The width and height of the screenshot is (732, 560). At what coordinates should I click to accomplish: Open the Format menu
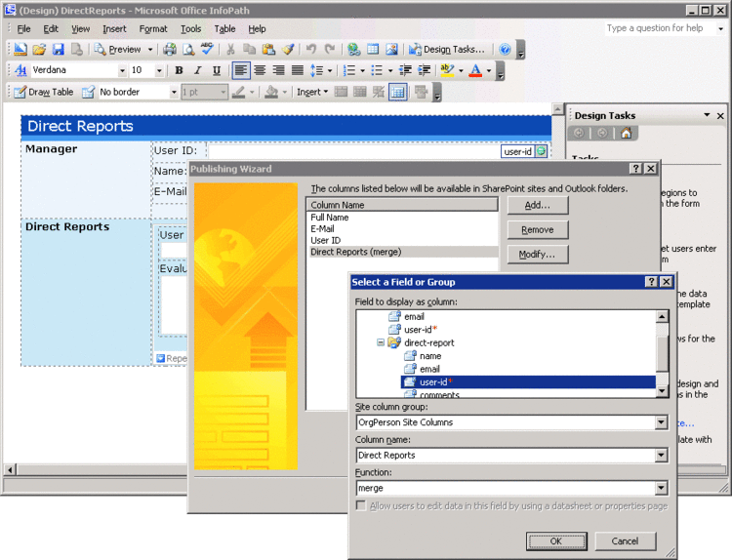153,29
